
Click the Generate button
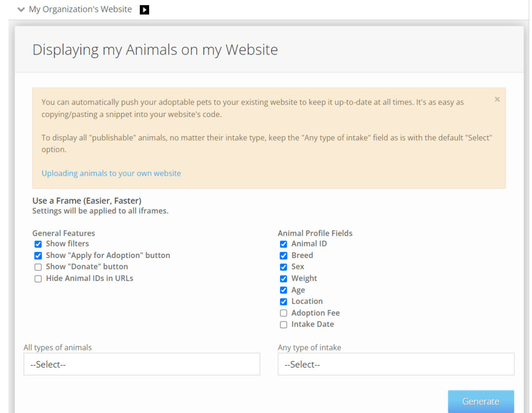coord(481,402)
